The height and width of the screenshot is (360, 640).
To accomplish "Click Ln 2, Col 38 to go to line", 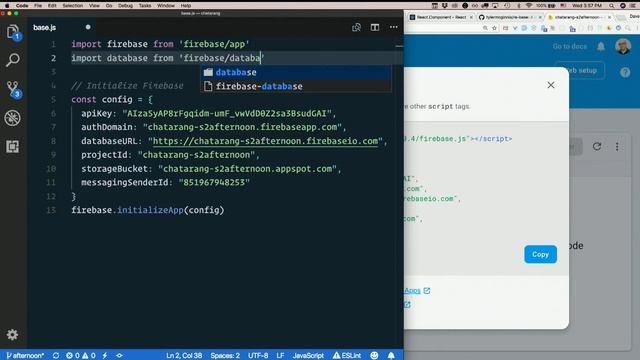I will point(184,356).
